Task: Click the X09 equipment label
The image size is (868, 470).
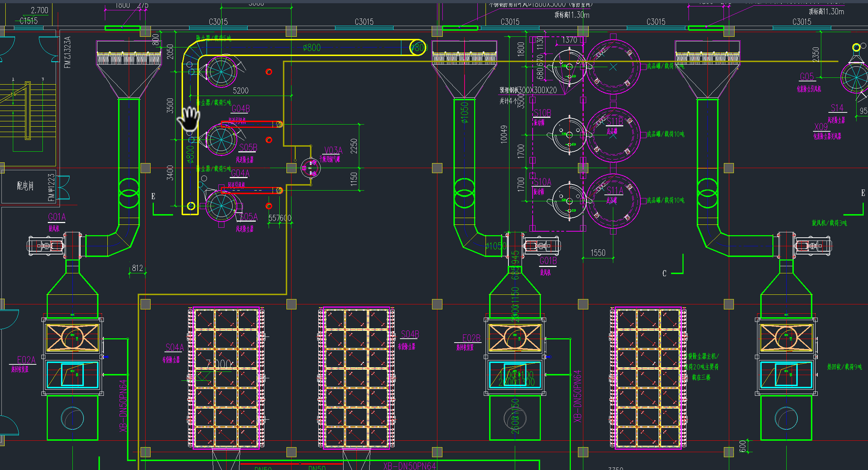Action: [x=821, y=127]
